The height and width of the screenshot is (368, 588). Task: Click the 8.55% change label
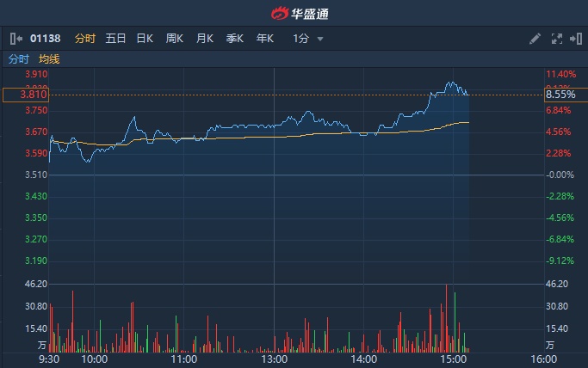click(560, 95)
